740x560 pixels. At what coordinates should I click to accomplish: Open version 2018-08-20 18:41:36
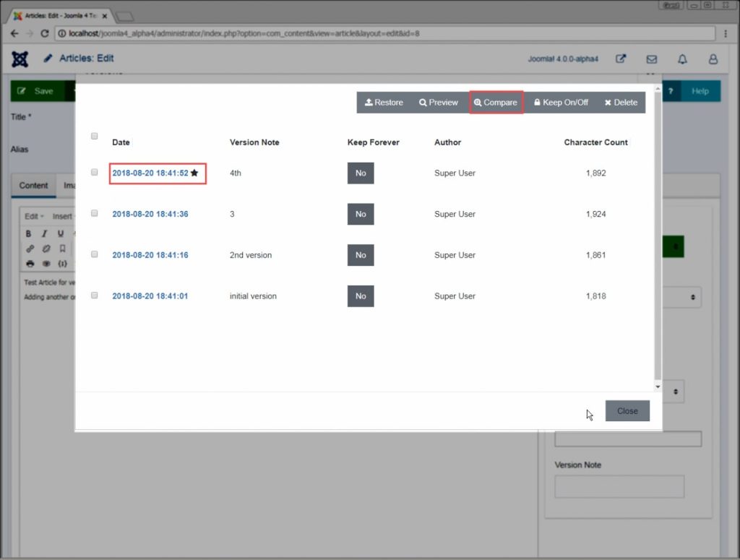[x=150, y=214]
